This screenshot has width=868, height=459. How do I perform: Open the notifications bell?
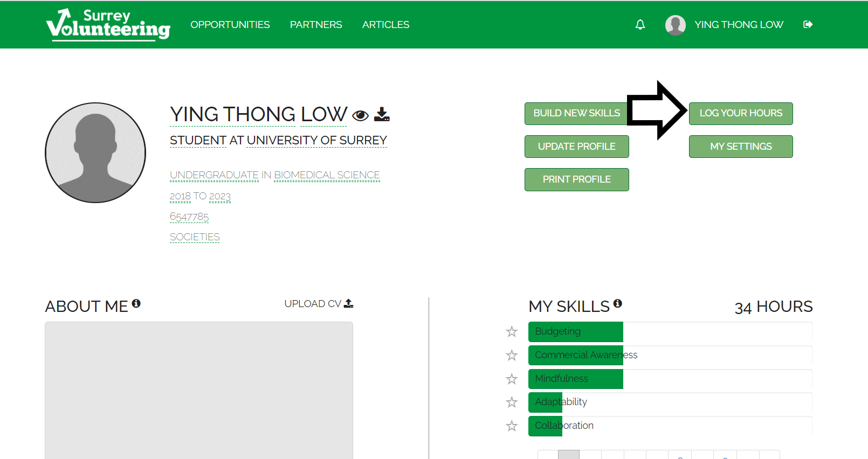640,25
